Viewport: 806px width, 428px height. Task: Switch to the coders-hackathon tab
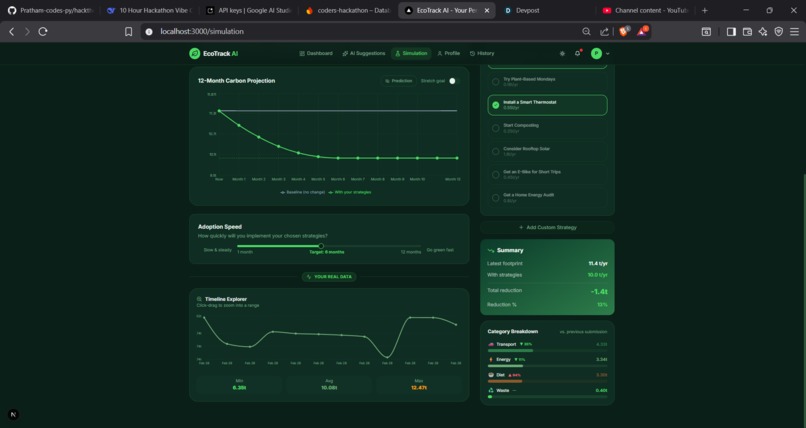click(347, 10)
